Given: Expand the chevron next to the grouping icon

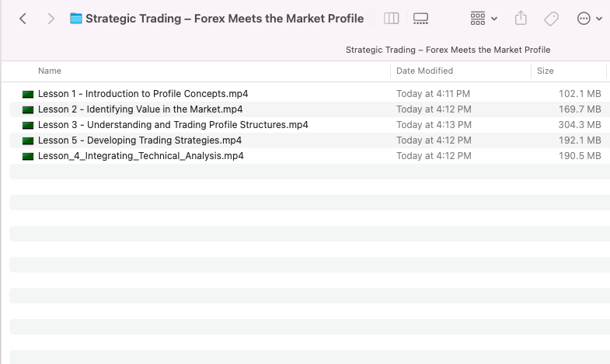Looking at the screenshot, I should [494, 19].
